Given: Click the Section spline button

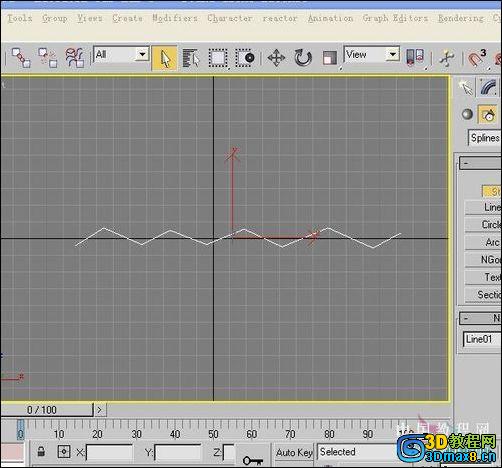Looking at the screenshot, I should tap(483, 295).
